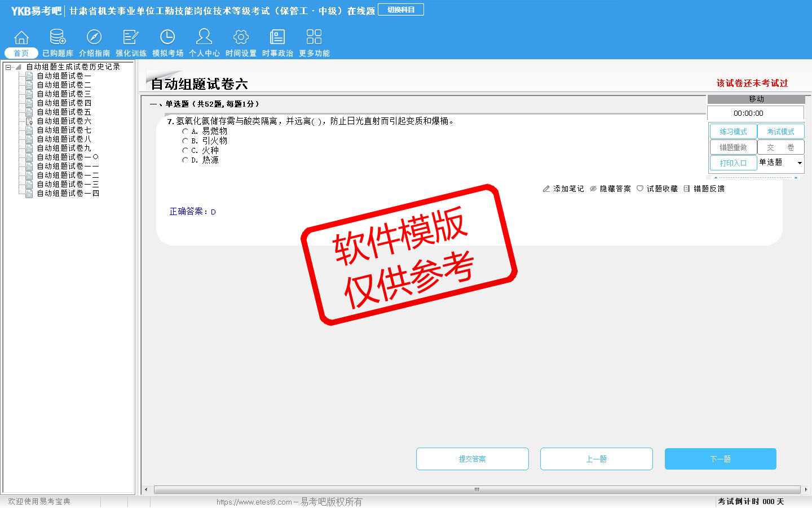Open the 更多功能 grid icon
Image resolution: width=812 pixels, height=508 pixels.
(x=314, y=37)
